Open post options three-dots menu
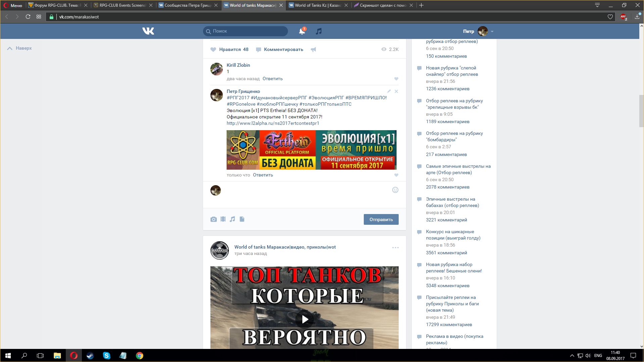Image resolution: width=644 pixels, height=362 pixels. point(395,248)
